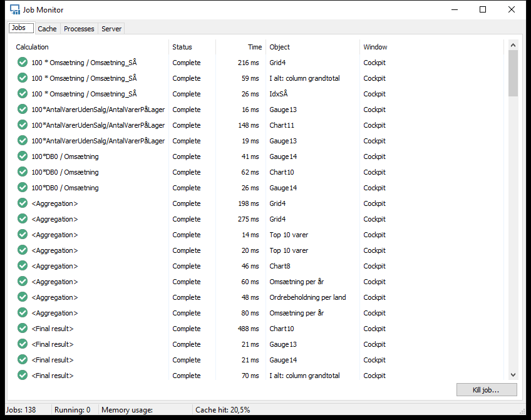Click the scrollbar up arrow in the jobs list
This screenshot has height=420, width=531.
(513, 45)
